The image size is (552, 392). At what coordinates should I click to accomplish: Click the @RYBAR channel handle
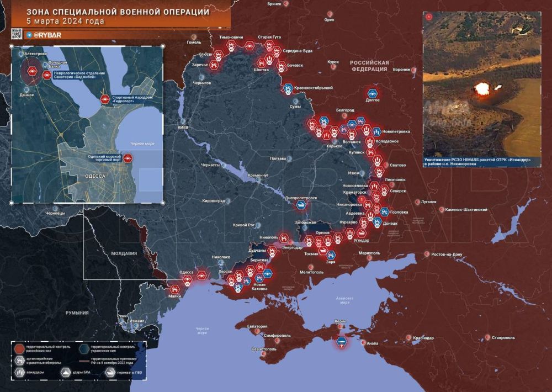(x=47, y=35)
